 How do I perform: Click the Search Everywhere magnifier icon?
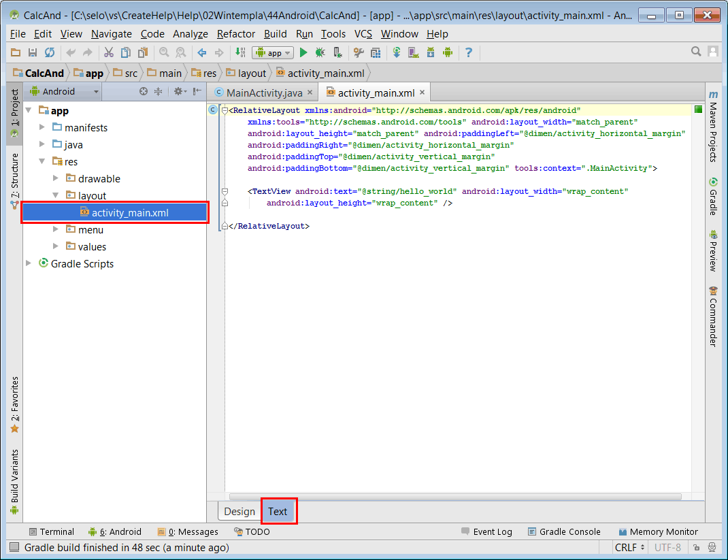[x=696, y=52]
